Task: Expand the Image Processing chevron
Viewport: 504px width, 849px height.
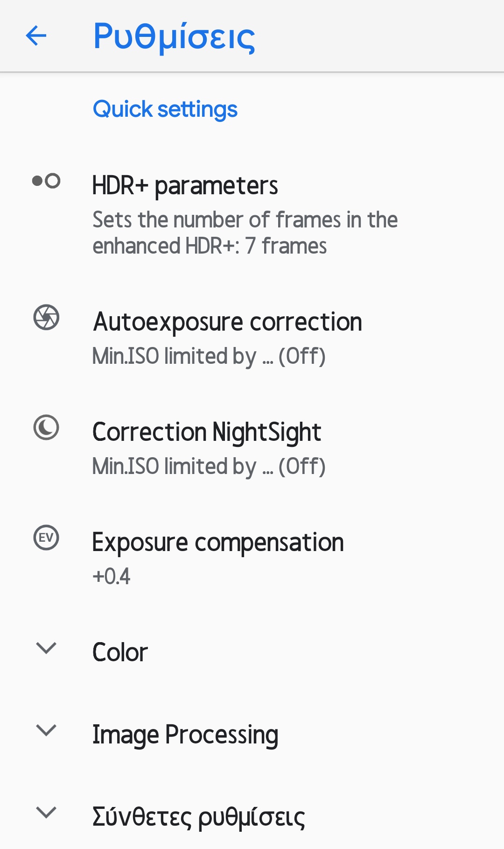Action: (46, 730)
